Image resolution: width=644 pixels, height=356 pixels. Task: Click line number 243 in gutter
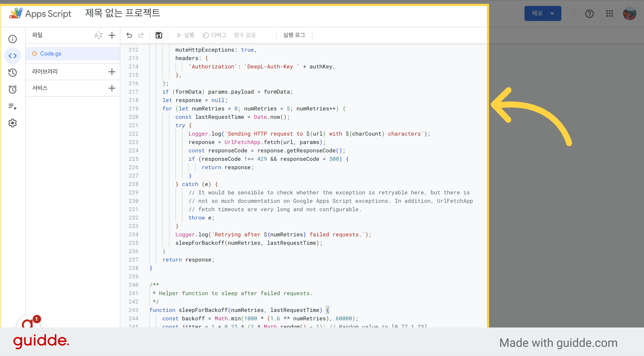pos(133,310)
